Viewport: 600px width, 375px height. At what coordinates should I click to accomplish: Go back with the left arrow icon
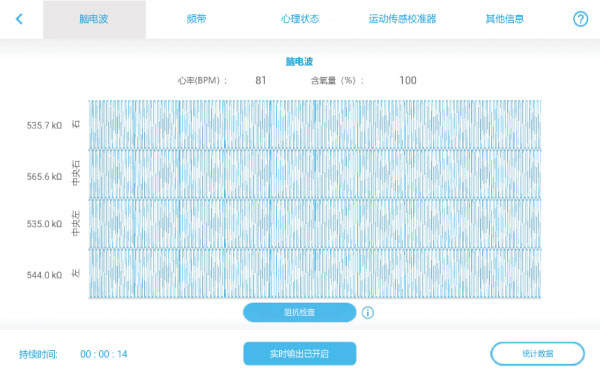coord(19,19)
